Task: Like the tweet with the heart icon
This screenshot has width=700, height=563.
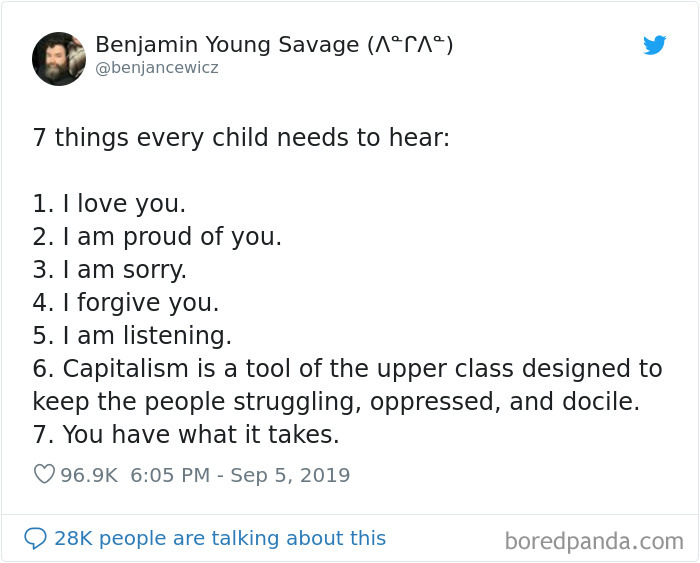Action: 44,474
